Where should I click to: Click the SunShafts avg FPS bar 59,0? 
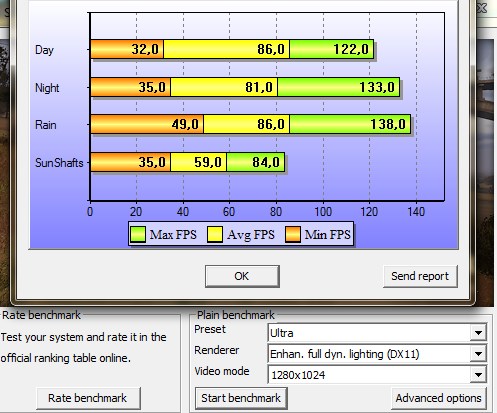point(198,162)
